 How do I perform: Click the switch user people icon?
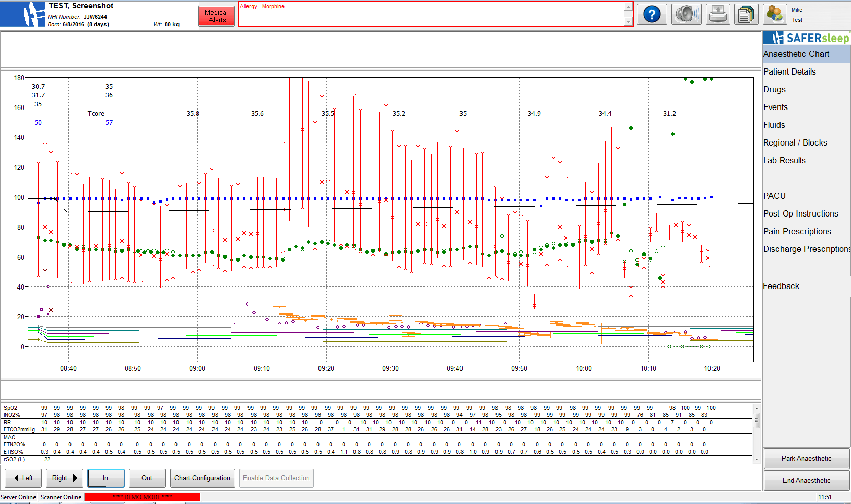click(x=774, y=14)
